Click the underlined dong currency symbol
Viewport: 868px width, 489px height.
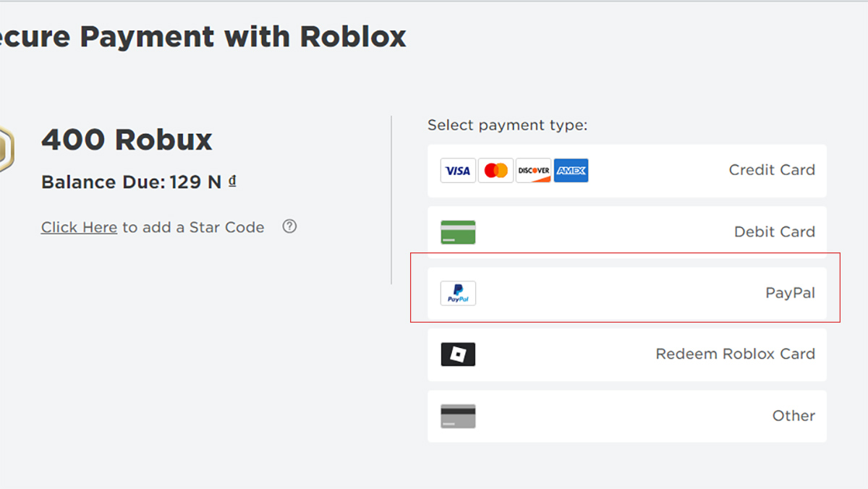(x=232, y=182)
